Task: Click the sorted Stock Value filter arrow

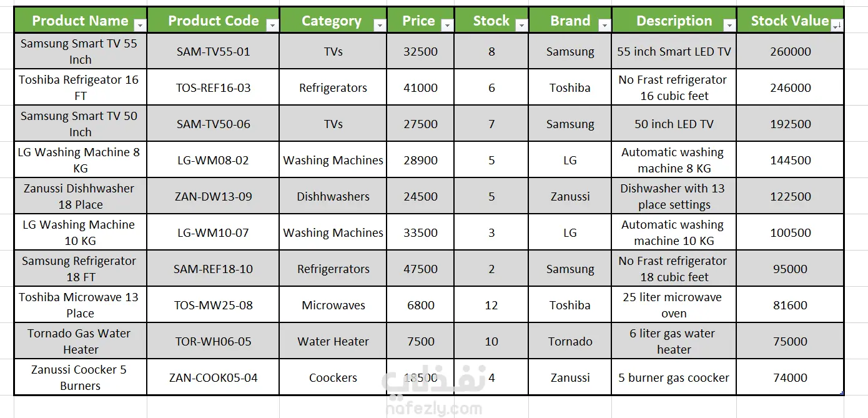Action: pos(837,25)
